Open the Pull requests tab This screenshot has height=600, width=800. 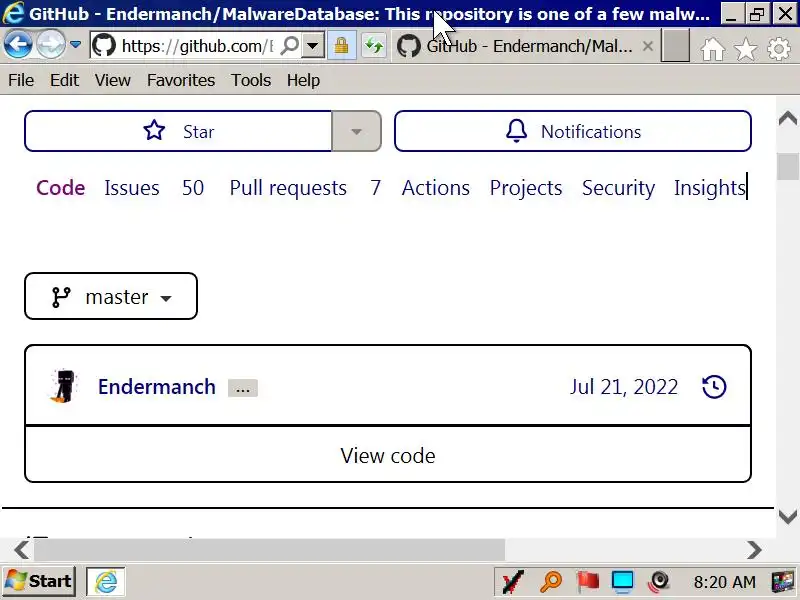point(288,188)
